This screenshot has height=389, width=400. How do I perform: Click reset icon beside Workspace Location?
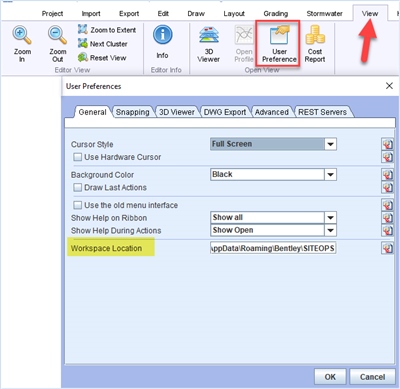coord(387,248)
